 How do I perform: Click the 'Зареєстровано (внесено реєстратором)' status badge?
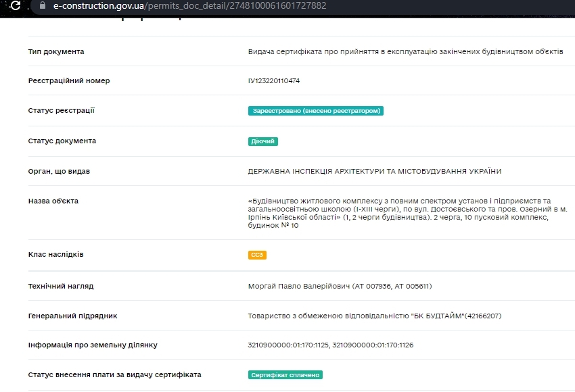[x=316, y=111]
